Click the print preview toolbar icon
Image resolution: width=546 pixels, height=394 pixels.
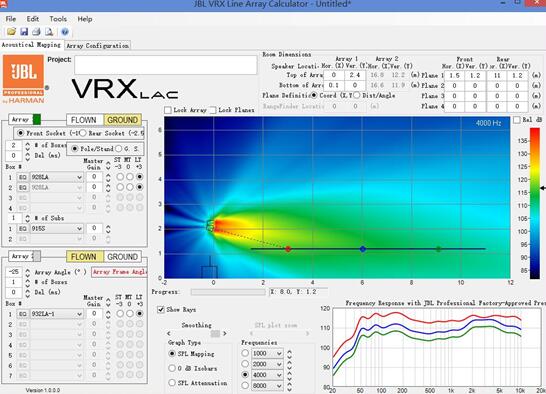pyautogui.click(x=49, y=32)
